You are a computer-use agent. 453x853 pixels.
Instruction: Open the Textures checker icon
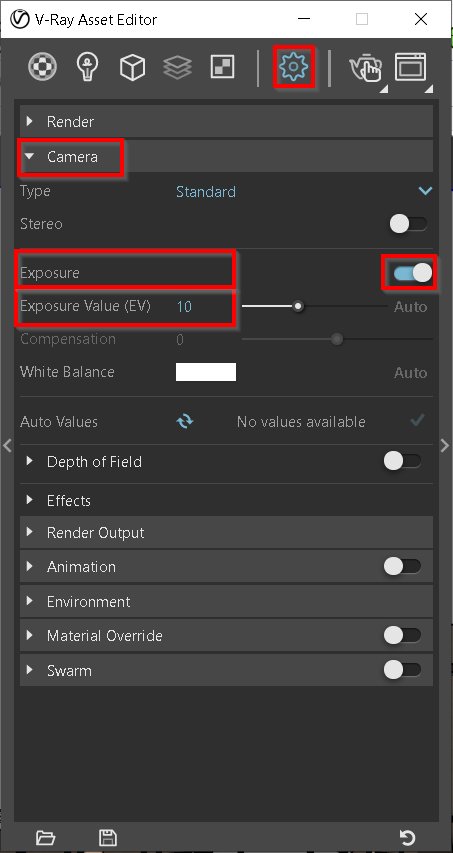[222, 67]
